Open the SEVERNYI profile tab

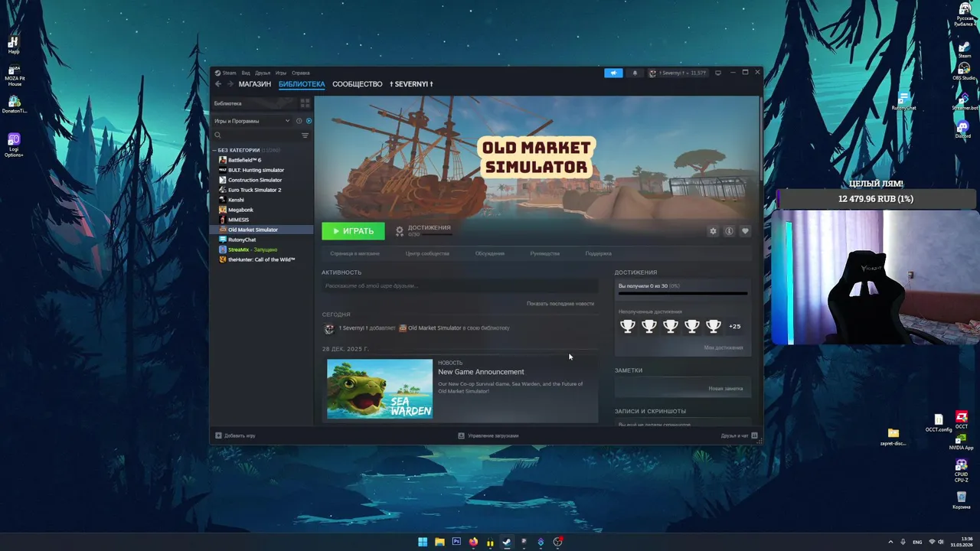[x=411, y=84]
